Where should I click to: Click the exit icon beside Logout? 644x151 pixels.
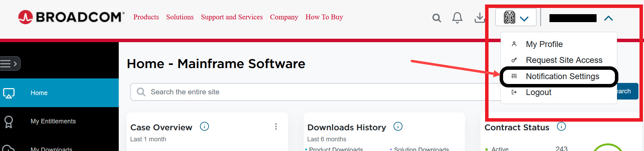[x=514, y=92]
